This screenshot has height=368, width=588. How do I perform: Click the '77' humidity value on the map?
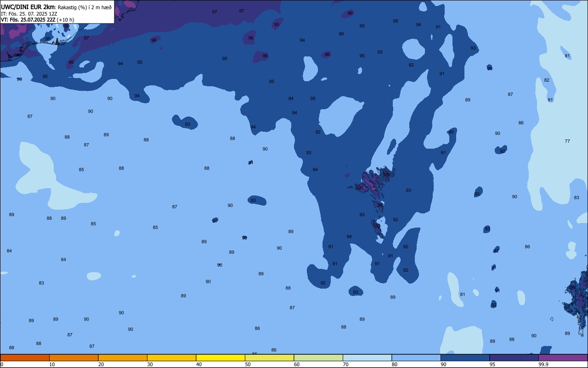coord(567,141)
